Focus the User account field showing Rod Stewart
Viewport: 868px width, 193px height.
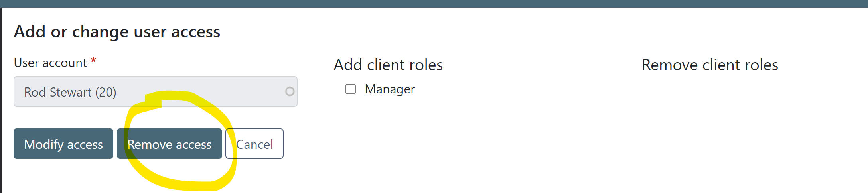pos(156,92)
